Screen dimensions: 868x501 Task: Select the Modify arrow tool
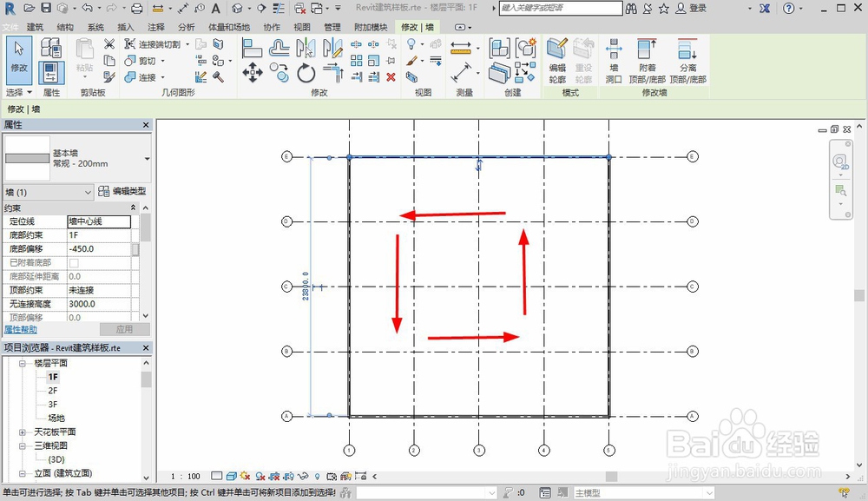pyautogui.click(x=19, y=61)
